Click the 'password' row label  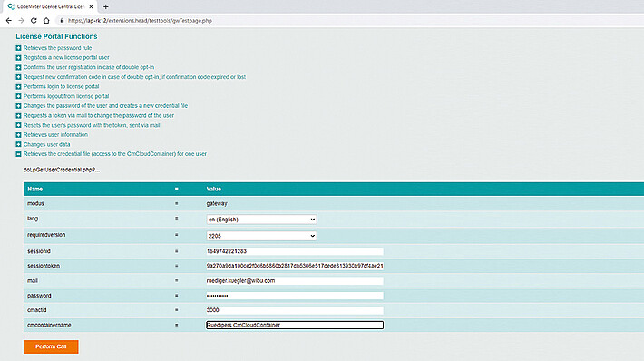39,296
